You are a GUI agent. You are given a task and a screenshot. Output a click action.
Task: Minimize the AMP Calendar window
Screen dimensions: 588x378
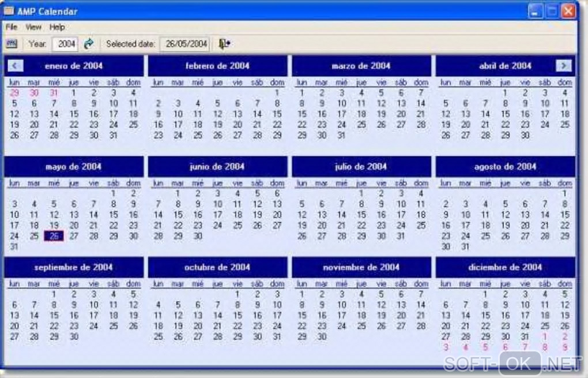tap(535, 11)
